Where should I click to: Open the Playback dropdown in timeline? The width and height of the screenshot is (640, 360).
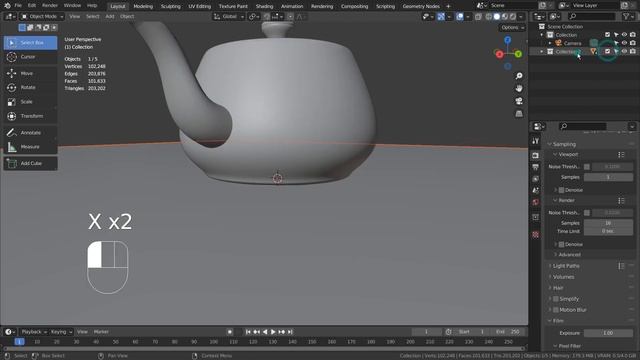pos(33,332)
